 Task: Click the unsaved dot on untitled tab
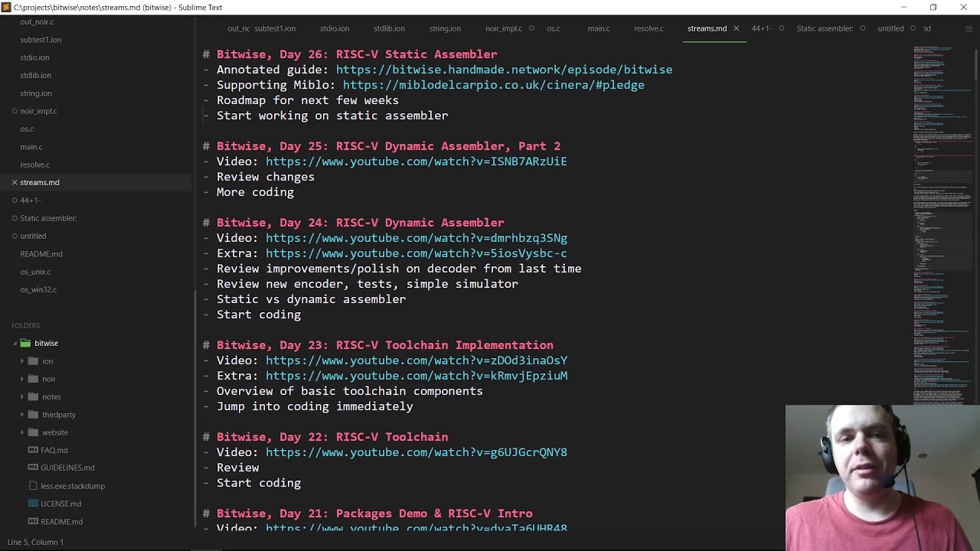click(913, 28)
